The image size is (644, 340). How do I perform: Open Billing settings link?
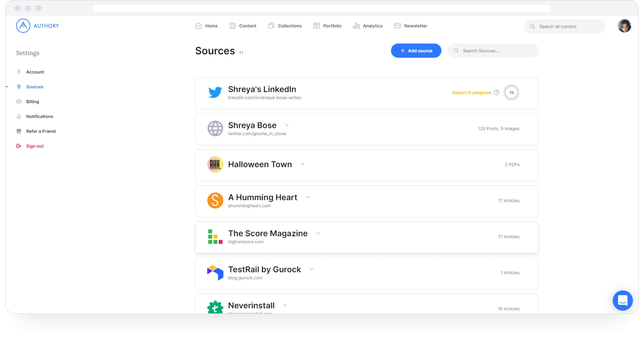click(32, 102)
